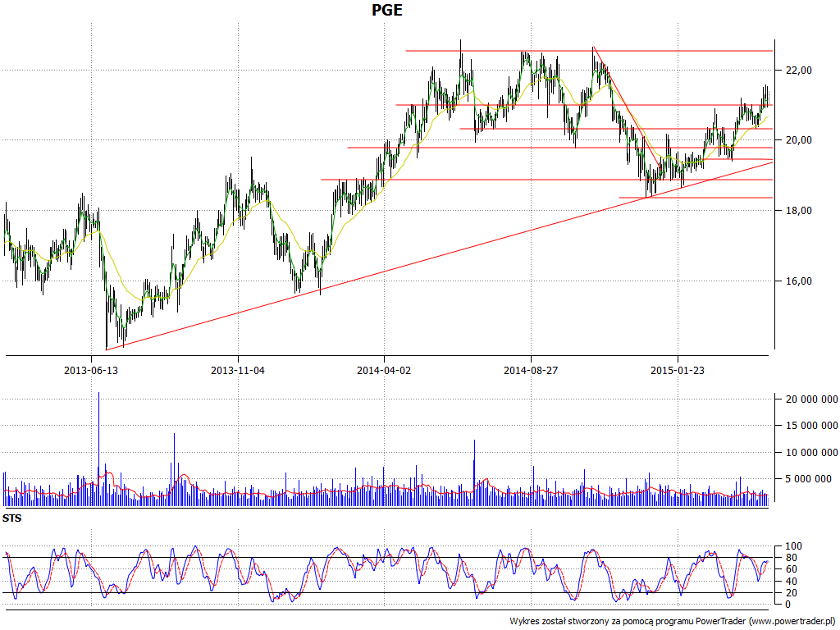Click the 40 level on the STS scale

click(791, 582)
